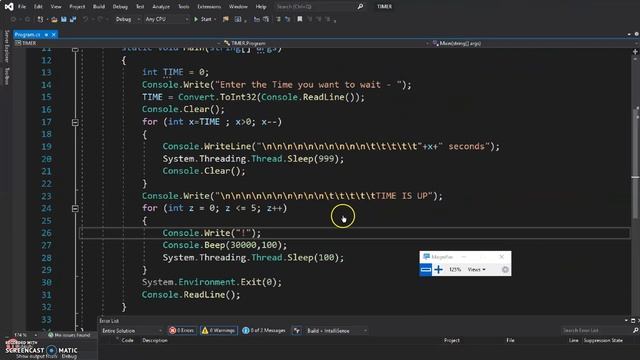This screenshot has height=360, width=640.
Task: Open the TIMER project navigation dropdown
Action: pyautogui.click(x=118, y=43)
